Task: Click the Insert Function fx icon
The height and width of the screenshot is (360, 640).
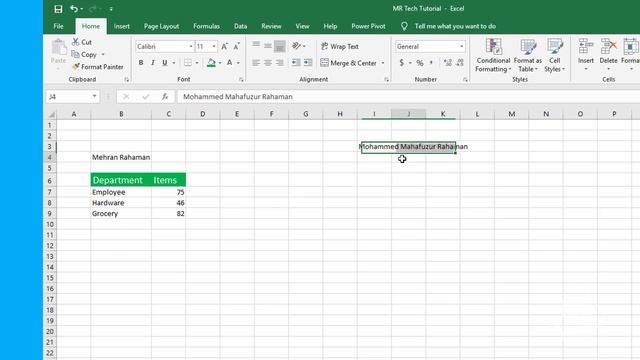Action: (164, 97)
